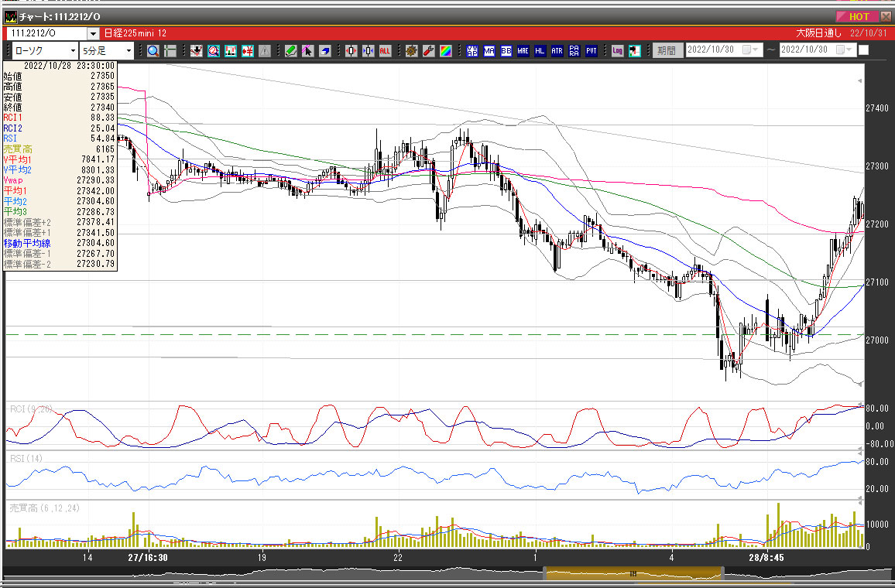
Task: Click the 移動平均線 row in data panel
Action: [60, 243]
